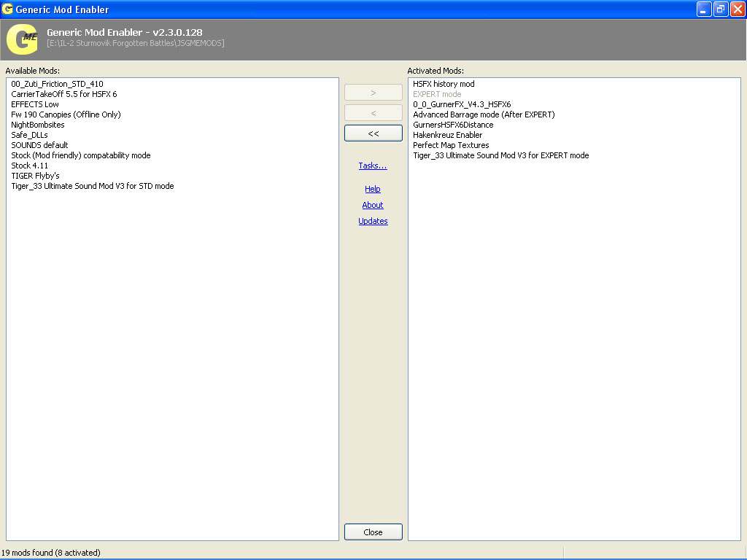This screenshot has width=747, height=560.
Task: Close window with red X button
Action: (737, 9)
